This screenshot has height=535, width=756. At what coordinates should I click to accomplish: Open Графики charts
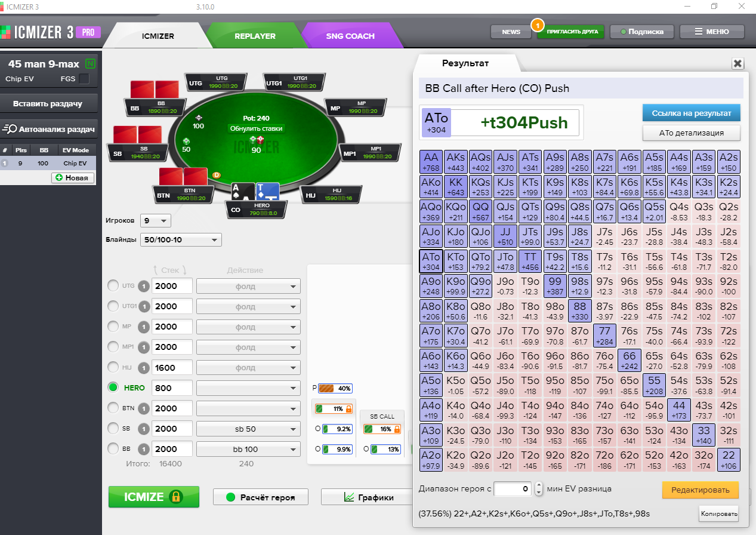tap(368, 497)
